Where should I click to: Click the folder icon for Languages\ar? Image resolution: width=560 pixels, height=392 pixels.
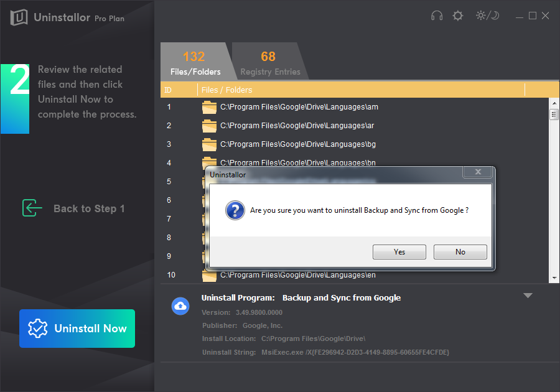(x=209, y=126)
